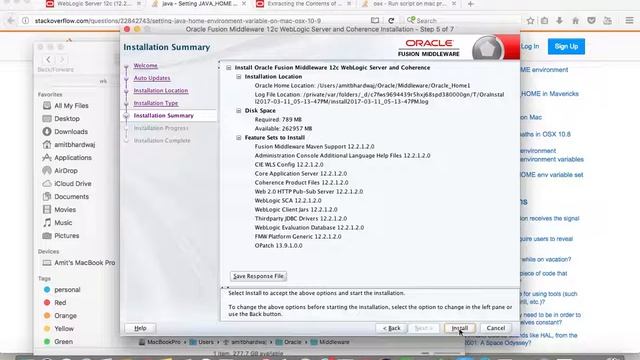Switch to osx Run script browser tab
The image size is (640, 360).
click(409, 4)
